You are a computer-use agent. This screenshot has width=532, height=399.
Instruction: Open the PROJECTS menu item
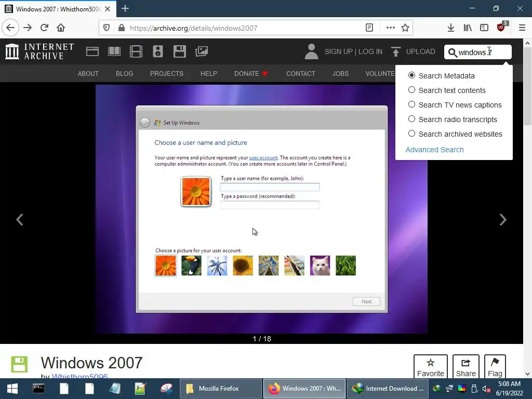(167, 74)
